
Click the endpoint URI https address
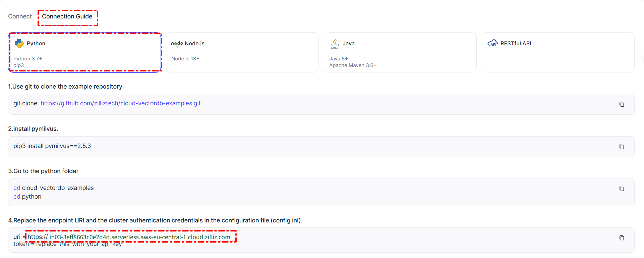tap(129, 237)
